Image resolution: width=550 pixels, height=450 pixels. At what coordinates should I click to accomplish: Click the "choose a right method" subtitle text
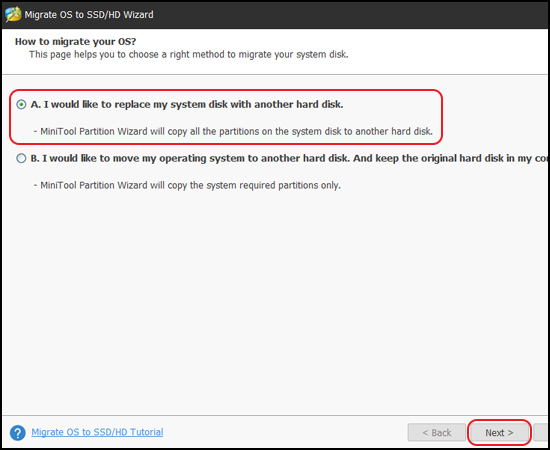point(188,55)
